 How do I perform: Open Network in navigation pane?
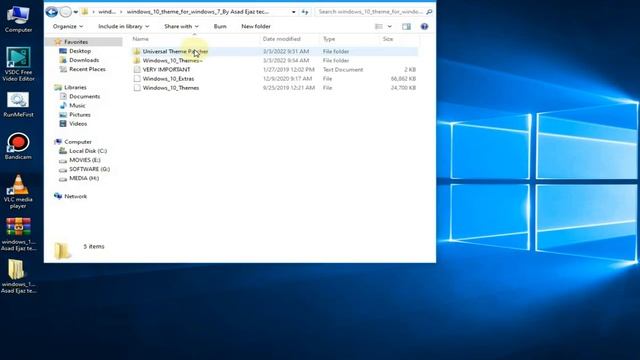tap(76, 196)
